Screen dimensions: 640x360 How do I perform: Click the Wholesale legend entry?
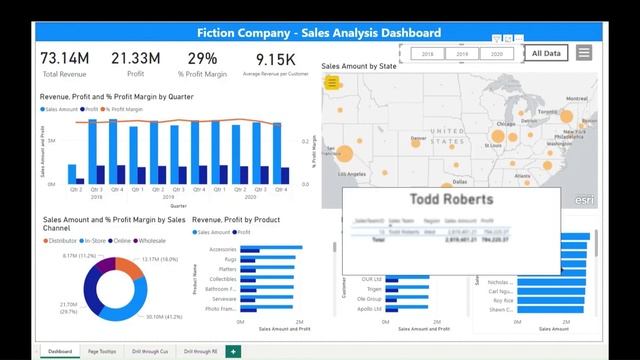pyautogui.click(x=149, y=241)
